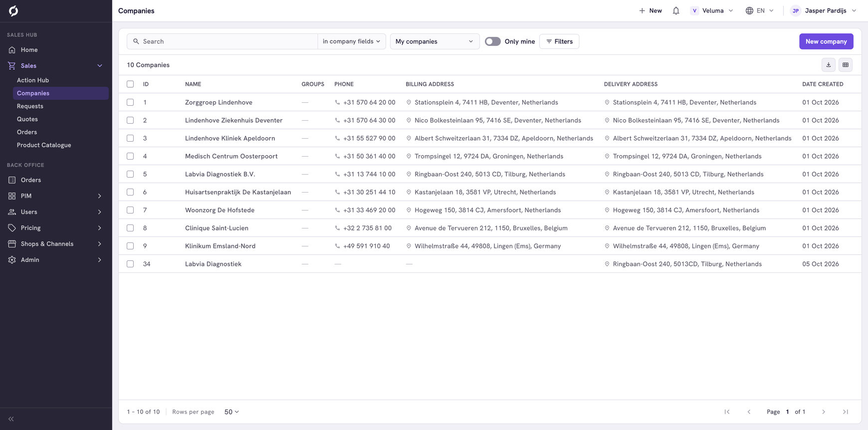The width and height of the screenshot is (868, 430).
Task: Open table column settings grid icon
Action: click(846, 65)
